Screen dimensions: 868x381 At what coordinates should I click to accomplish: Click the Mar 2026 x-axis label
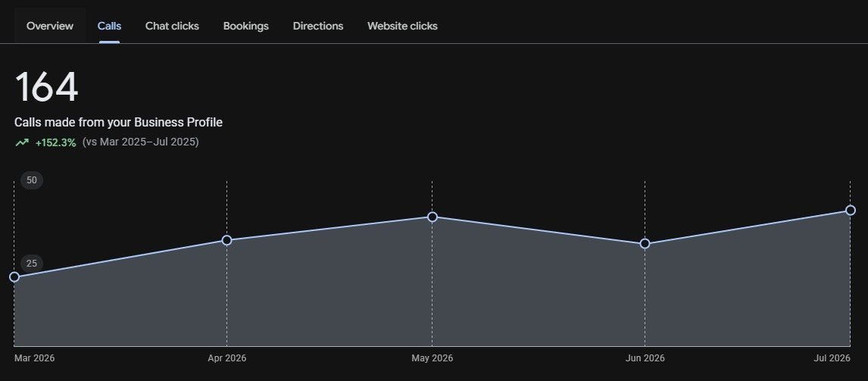[34, 358]
